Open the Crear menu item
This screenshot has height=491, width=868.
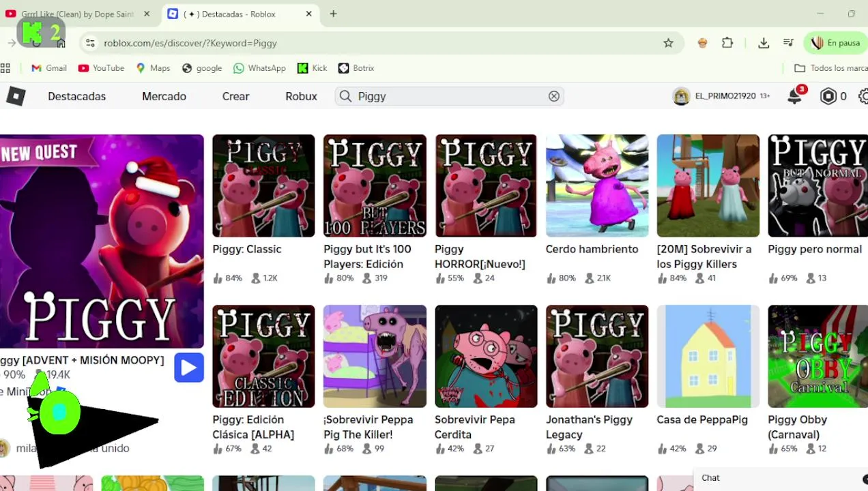(x=235, y=96)
